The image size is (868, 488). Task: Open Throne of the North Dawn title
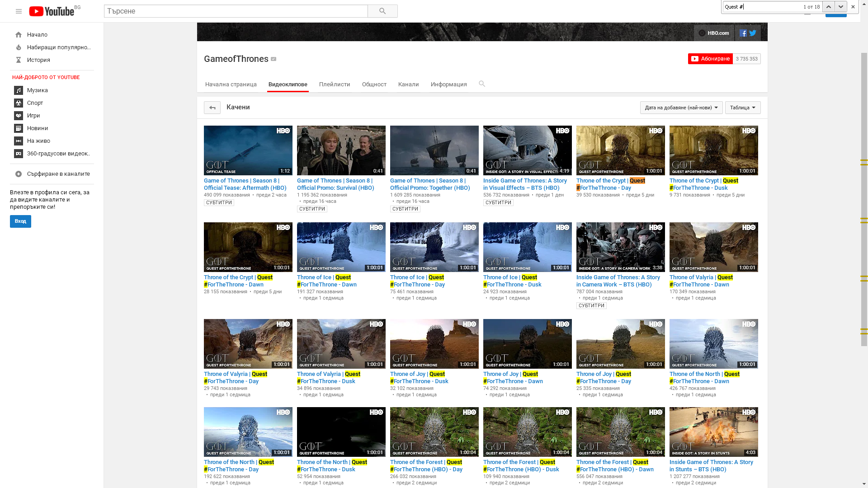point(704,378)
